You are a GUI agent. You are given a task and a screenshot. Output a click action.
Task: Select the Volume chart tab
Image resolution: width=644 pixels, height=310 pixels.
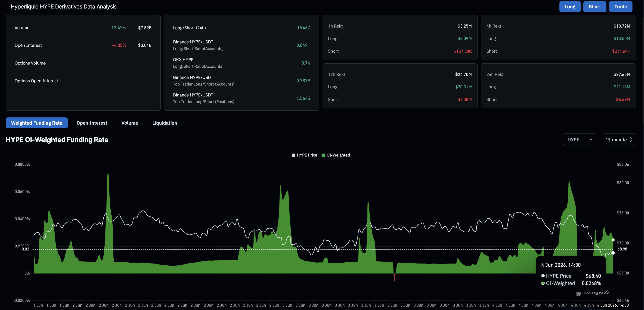[130, 123]
